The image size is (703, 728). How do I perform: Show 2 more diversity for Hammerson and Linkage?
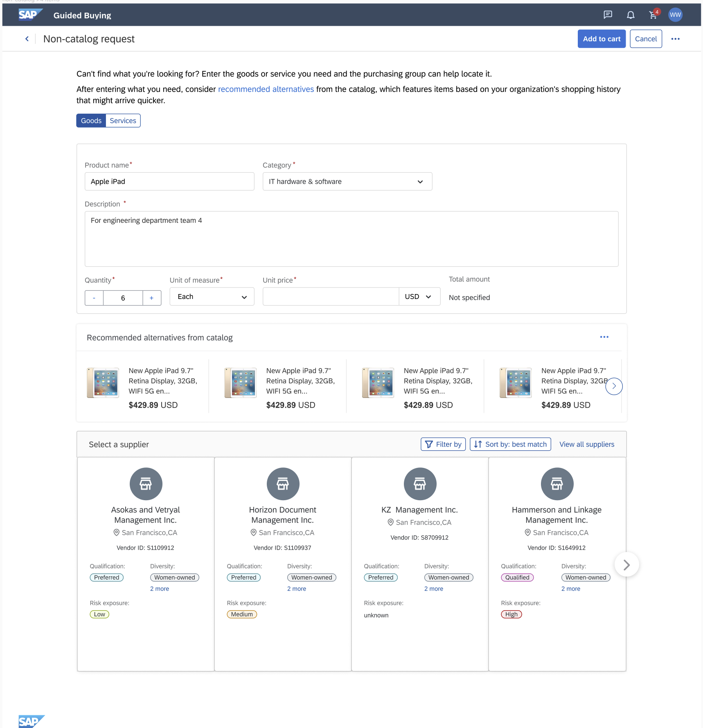click(x=571, y=589)
